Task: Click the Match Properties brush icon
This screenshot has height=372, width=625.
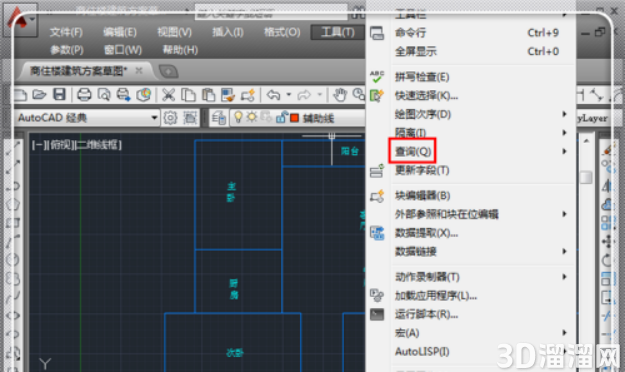Action: click(228, 95)
